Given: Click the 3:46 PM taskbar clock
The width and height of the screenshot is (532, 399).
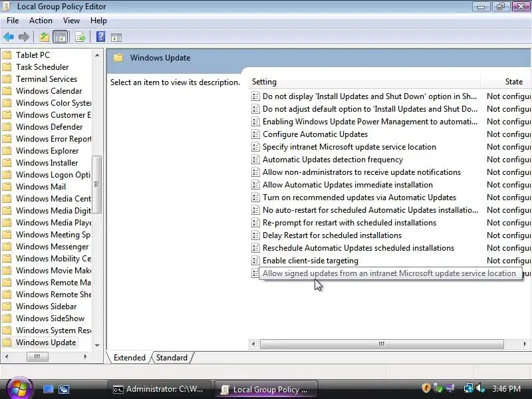Looking at the screenshot, I should 506,389.
